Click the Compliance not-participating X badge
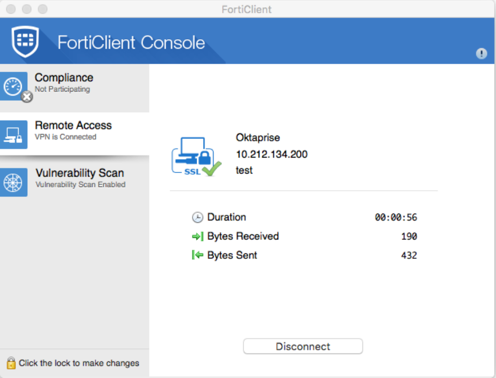 (27, 97)
